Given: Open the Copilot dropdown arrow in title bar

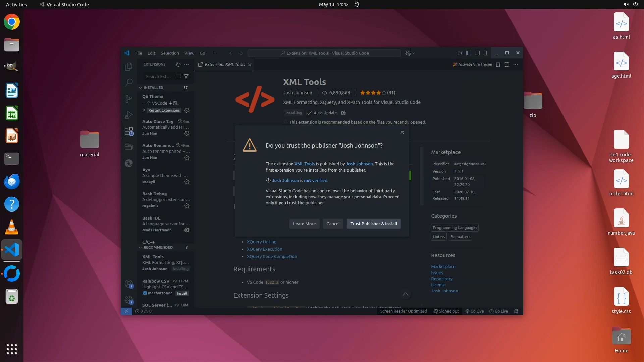Looking at the screenshot, I should tap(414, 53).
